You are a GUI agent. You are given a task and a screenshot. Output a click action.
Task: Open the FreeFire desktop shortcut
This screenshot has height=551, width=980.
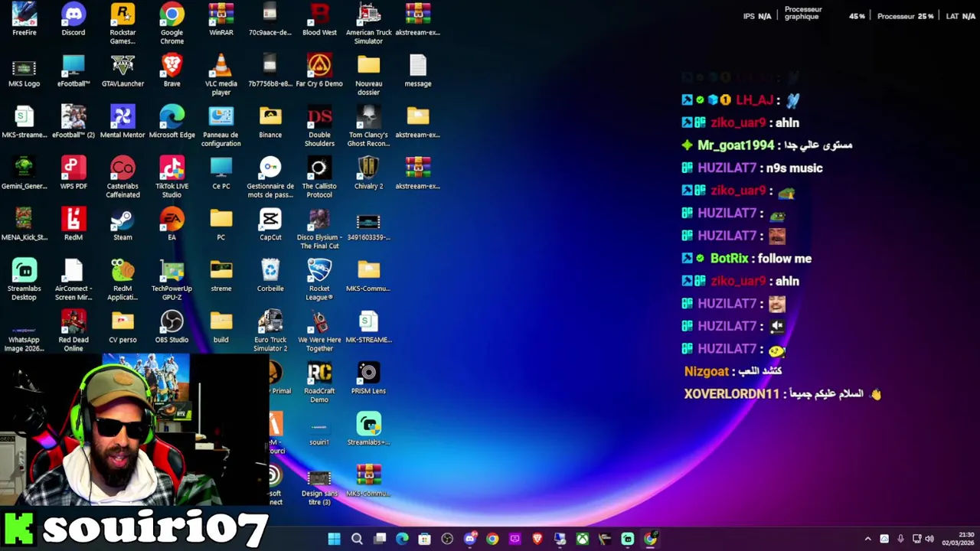[x=24, y=20]
